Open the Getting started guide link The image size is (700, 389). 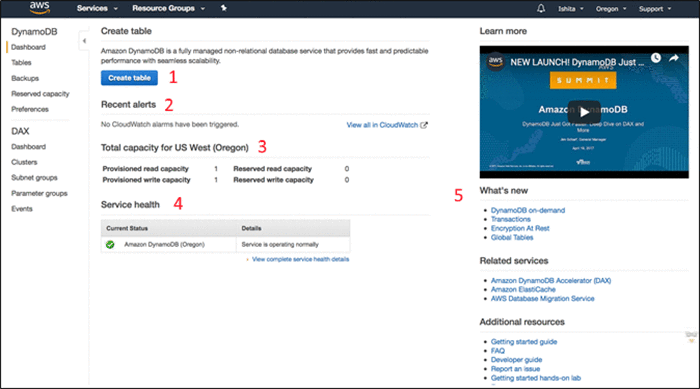(524, 342)
